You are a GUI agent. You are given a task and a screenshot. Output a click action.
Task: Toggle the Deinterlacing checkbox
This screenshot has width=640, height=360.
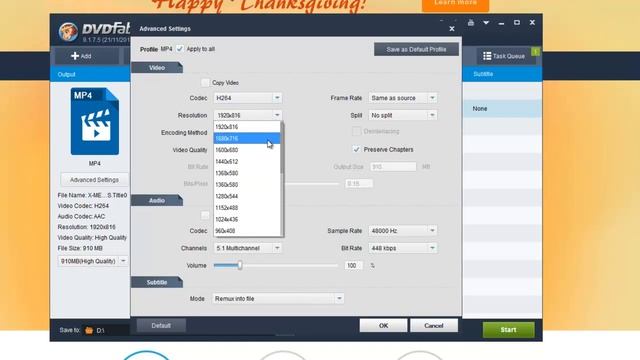[356, 131]
